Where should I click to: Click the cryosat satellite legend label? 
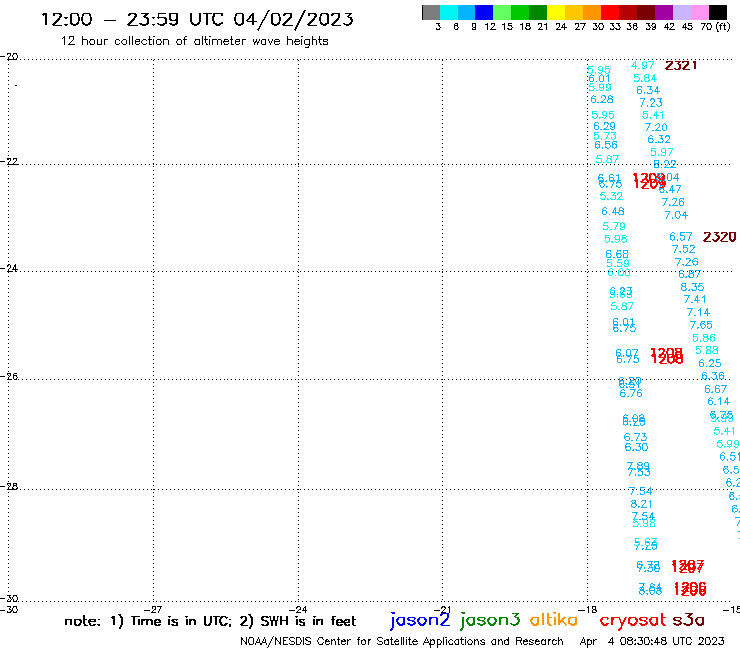pos(633,621)
